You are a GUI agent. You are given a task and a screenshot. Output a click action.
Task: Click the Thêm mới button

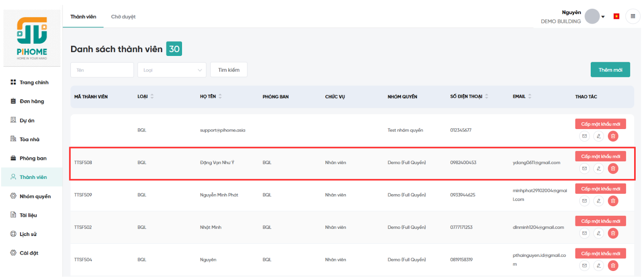(610, 70)
